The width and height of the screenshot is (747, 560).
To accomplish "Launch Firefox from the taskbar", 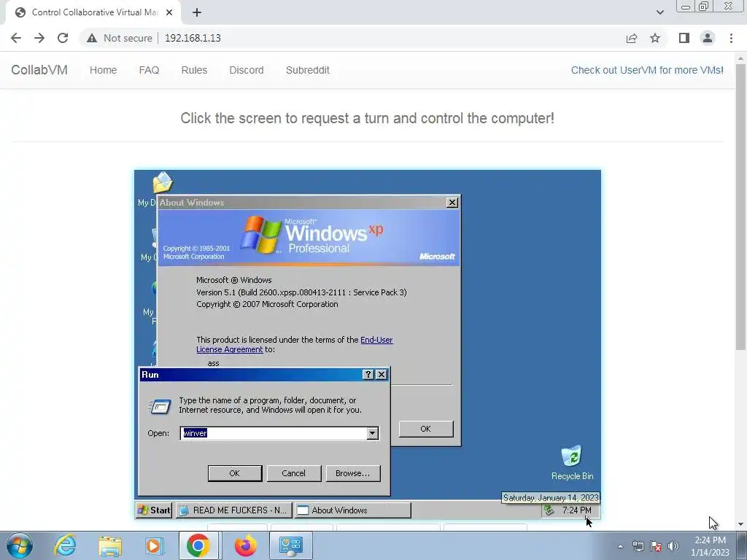I will (x=245, y=545).
